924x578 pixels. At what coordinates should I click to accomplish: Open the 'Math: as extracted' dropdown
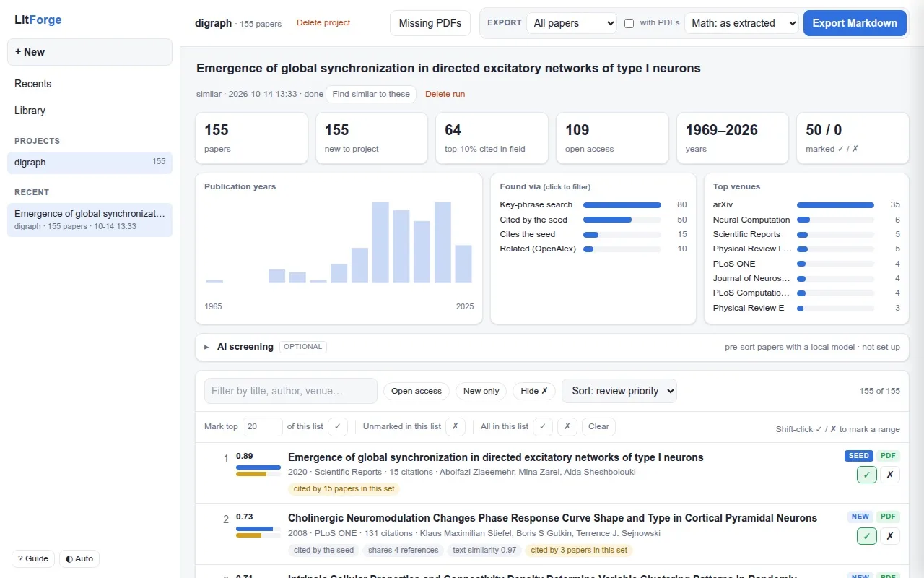pos(741,23)
